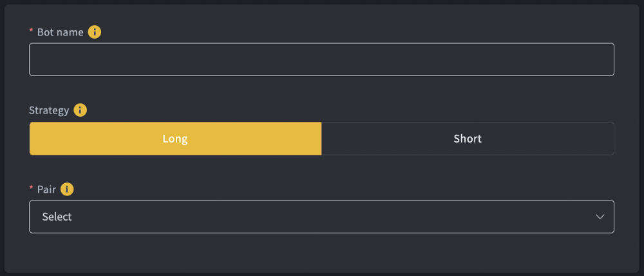644x276 pixels.
Task: Click the Strategy label text
Action: pos(49,111)
